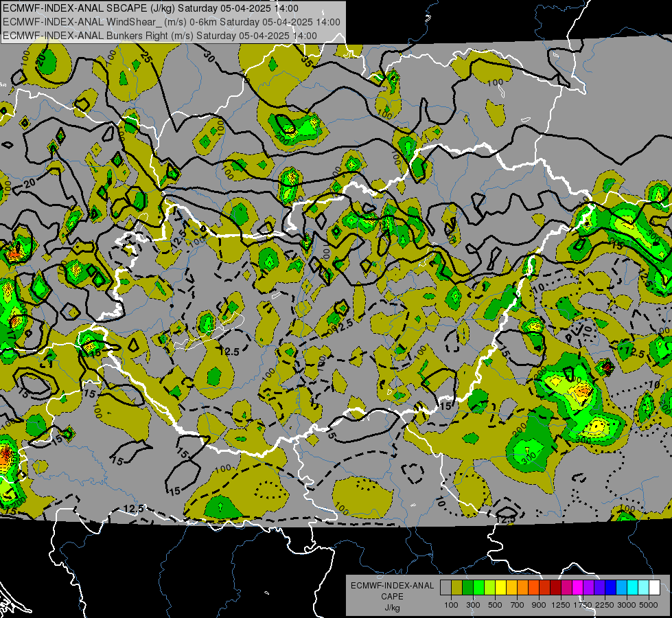Click the 2250 value under the color scale
The image size is (672, 618).
point(605,605)
